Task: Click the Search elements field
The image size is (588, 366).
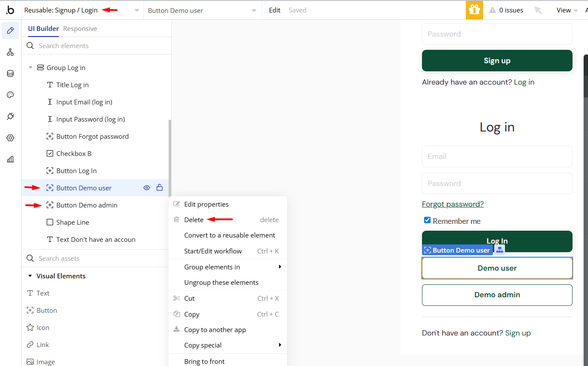Action: point(96,46)
